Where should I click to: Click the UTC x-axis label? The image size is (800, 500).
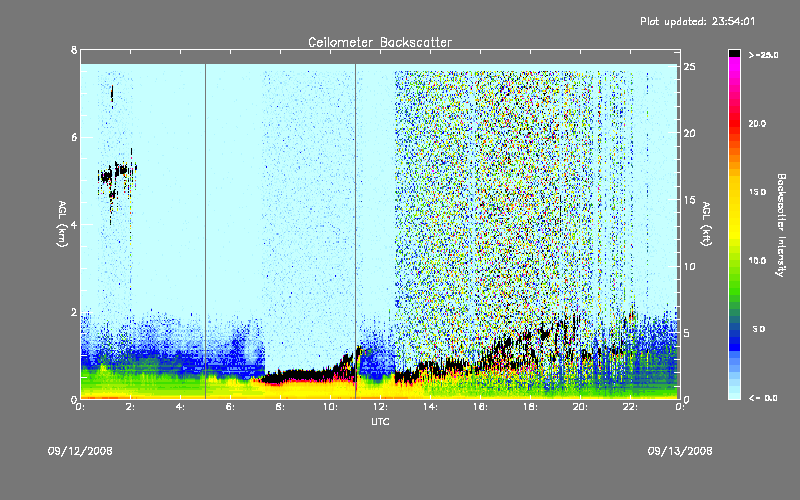pos(380,421)
